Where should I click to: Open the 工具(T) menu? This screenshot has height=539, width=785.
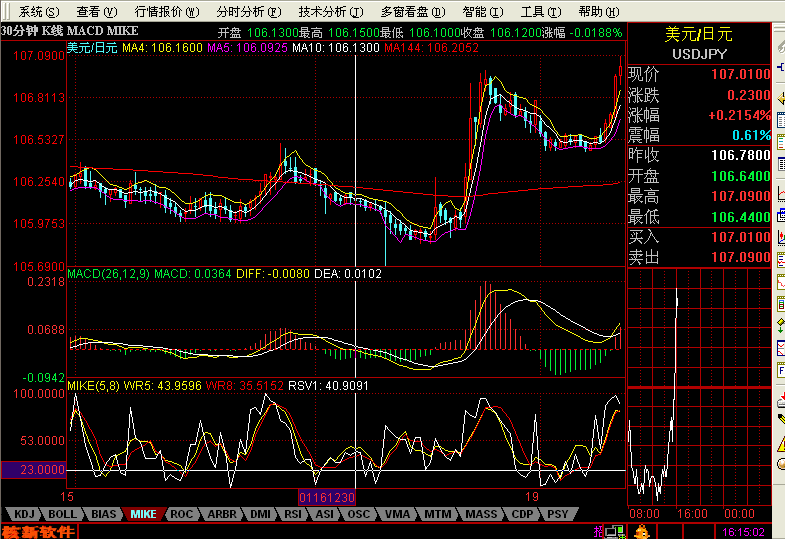pos(541,12)
